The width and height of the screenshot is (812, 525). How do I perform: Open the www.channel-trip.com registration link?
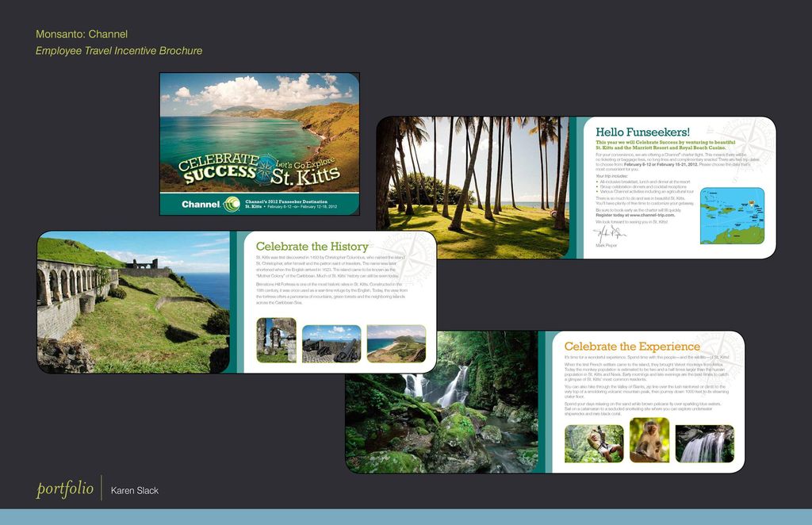pyautogui.click(x=652, y=216)
